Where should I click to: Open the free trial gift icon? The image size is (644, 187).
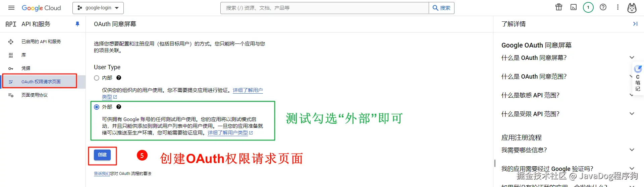tap(559, 7)
